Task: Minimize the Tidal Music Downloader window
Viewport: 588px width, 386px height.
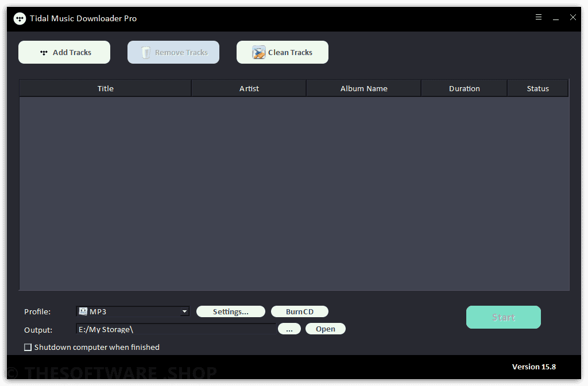Action: pos(556,18)
